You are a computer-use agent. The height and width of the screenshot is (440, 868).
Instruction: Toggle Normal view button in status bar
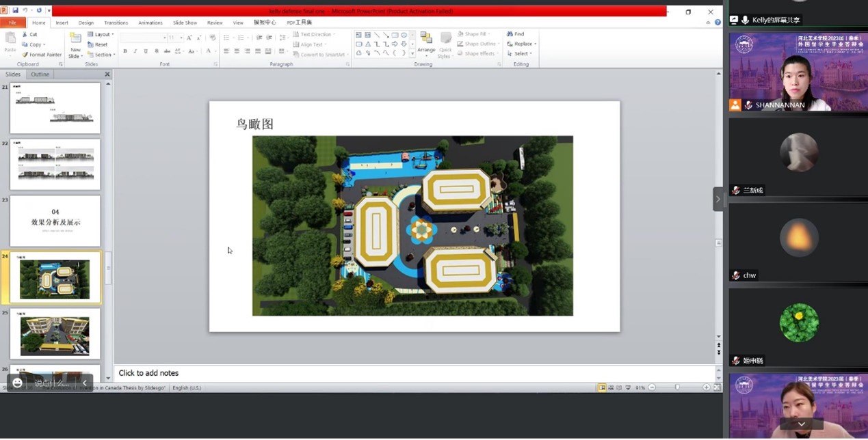pyautogui.click(x=602, y=387)
